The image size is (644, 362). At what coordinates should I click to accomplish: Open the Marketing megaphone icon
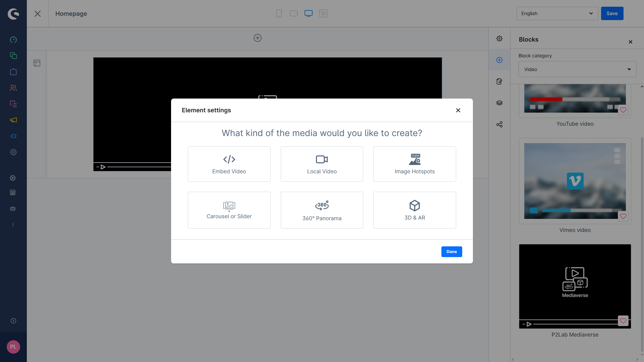(x=13, y=120)
